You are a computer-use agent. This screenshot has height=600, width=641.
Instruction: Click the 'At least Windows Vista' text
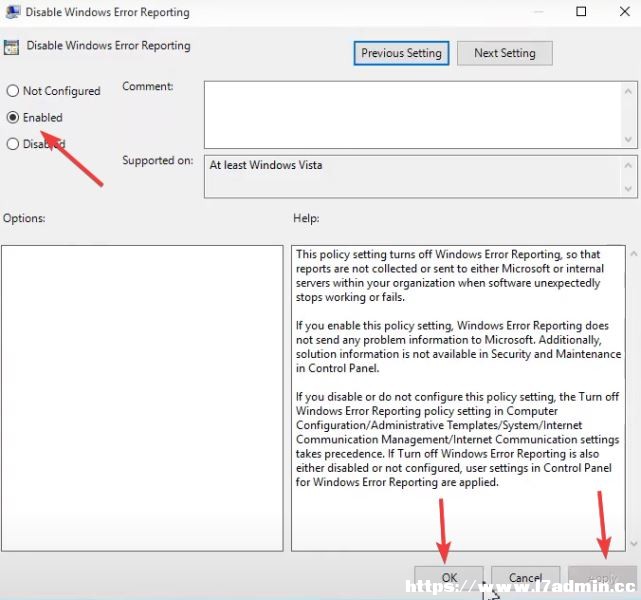266,165
